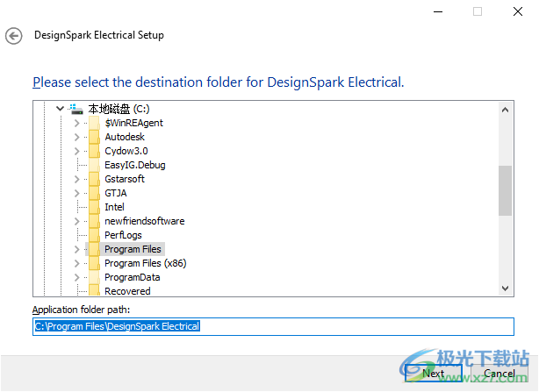The image size is (539, 392).
Task: Click the Program Files (x86) folder icon
Action: coord(94,263)
